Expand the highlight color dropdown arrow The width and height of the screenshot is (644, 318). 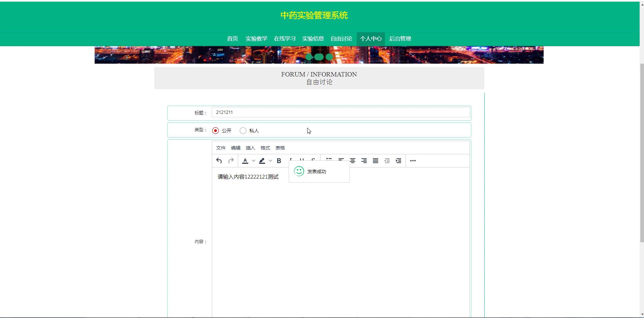(270, 161)
